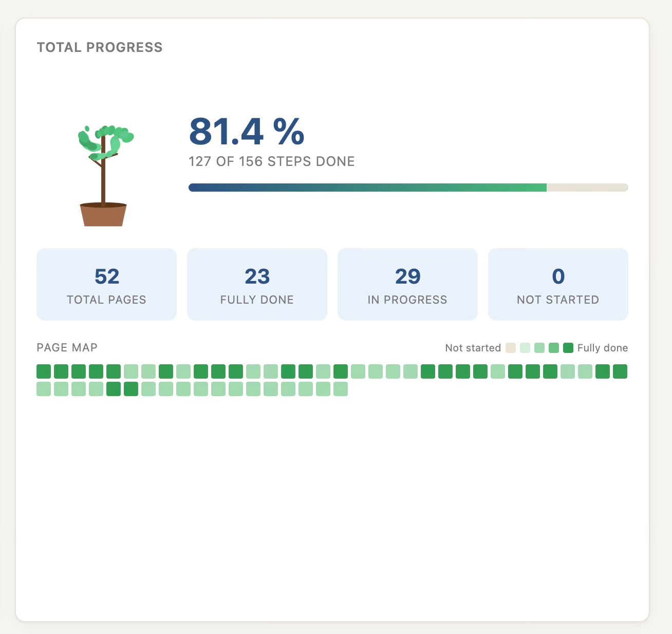Click the 127 of 156 steps done text
This screenshot has height=634, width=672.
click(x=272, y=161)
